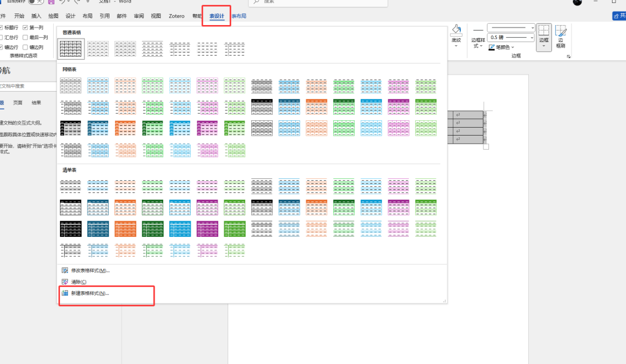This screenshot has width=626, height=364.
Task: Open the line style dropdown above line weight
Action: coord(532,28)
